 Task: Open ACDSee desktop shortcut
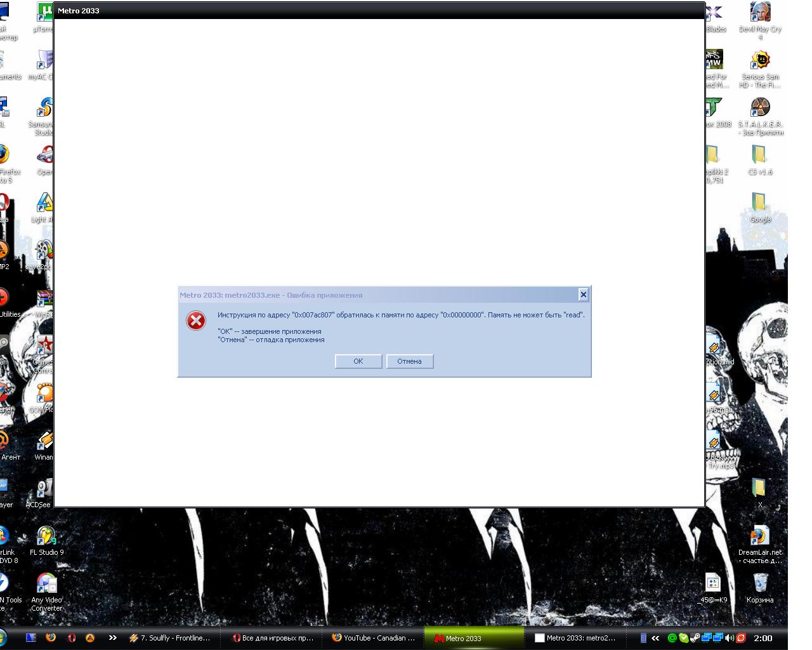[39, 493]
